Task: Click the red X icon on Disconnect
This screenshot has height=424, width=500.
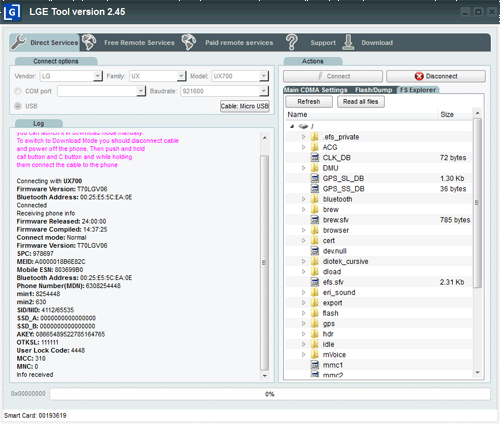Action: [x=419, y=76]
